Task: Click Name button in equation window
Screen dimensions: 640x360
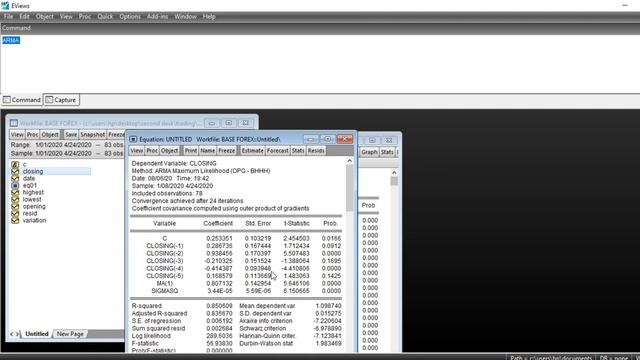Action: click(207, 151)
